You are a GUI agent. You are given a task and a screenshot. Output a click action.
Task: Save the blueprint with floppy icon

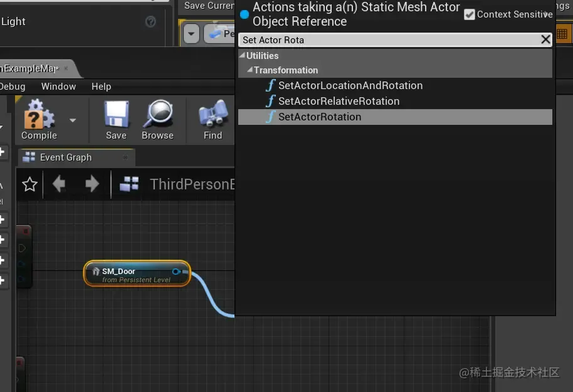(x=116, y=114)
